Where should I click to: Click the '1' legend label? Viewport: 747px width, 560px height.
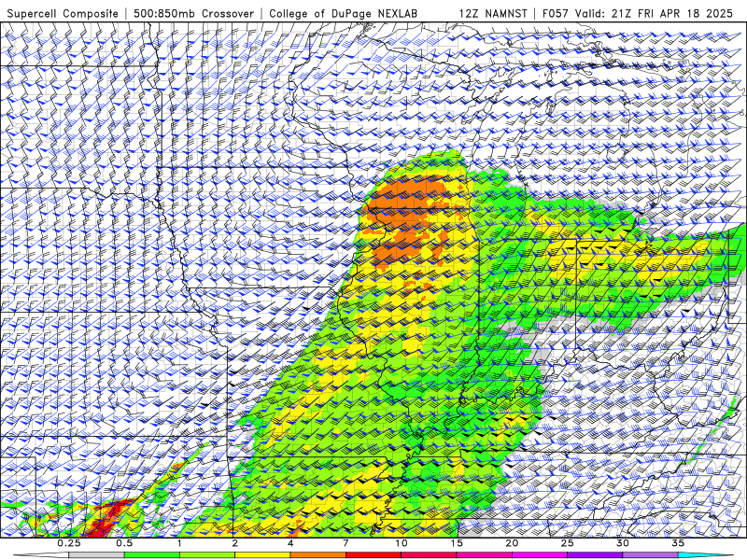[x=179, y=543]
